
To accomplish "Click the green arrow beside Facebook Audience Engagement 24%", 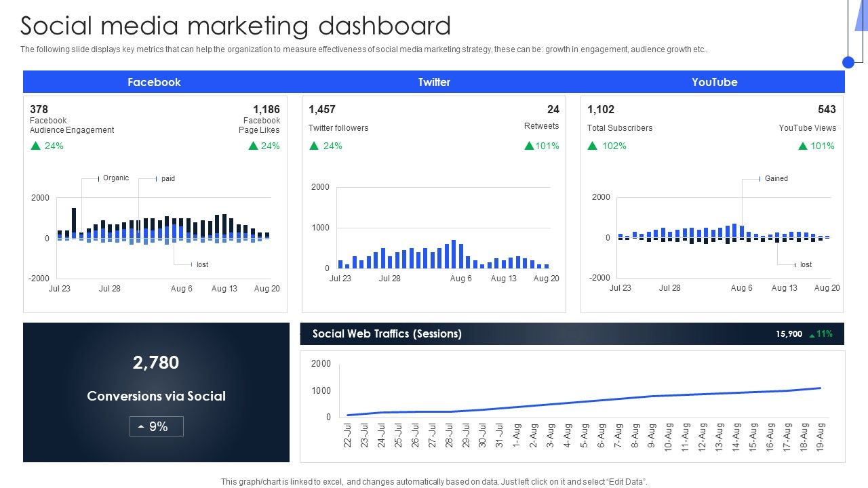I will click(35, 146).
